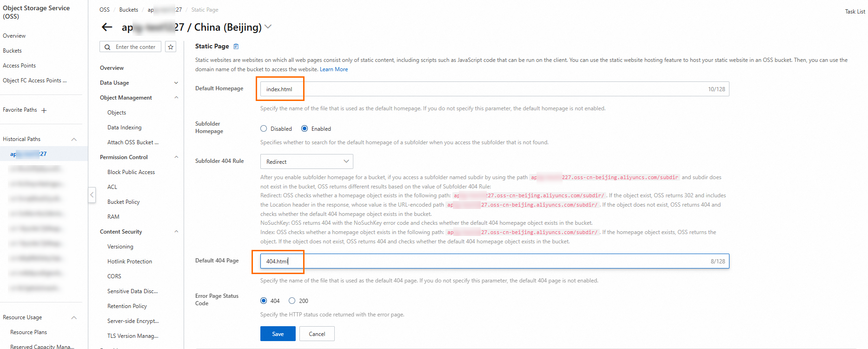This screenshot has height=349, width=868.
Task: Open Reserved Capacity Management menu item
Action: point(42,346)
